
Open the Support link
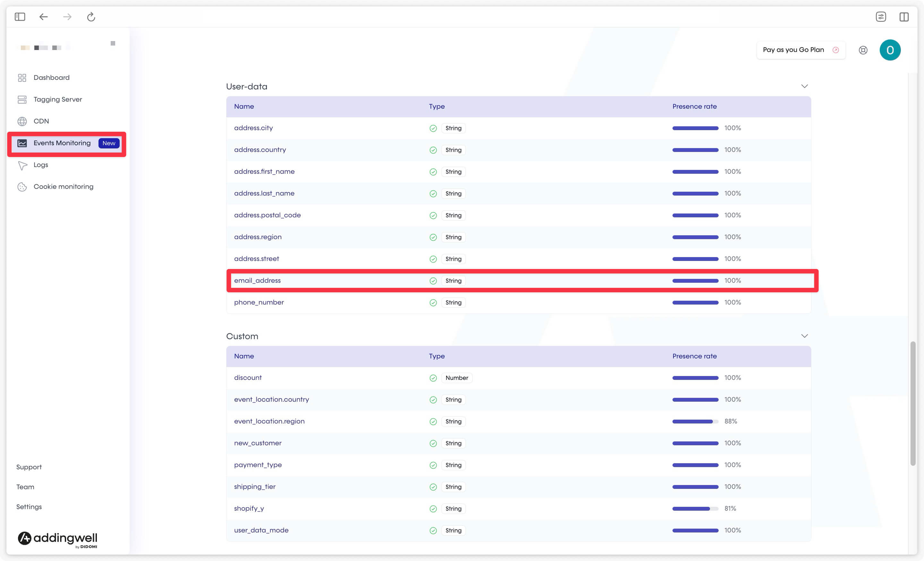29,467
